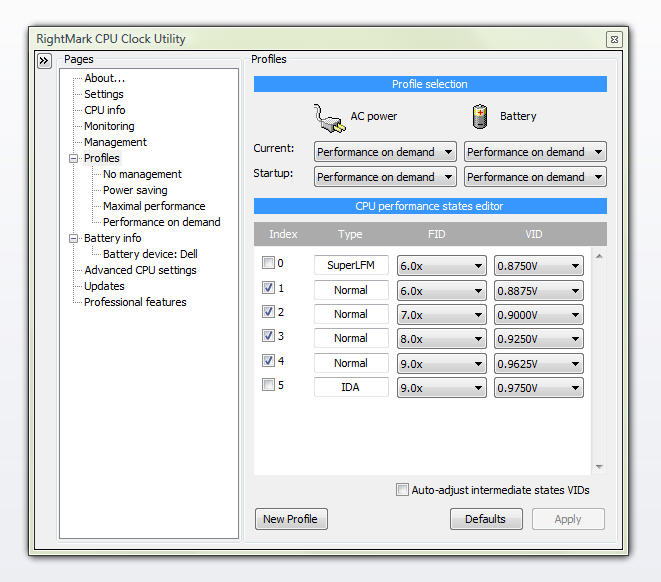The height and width of the screenshot is (582, 661).
Task: Open the Updates page
Action: pos(104,287)
